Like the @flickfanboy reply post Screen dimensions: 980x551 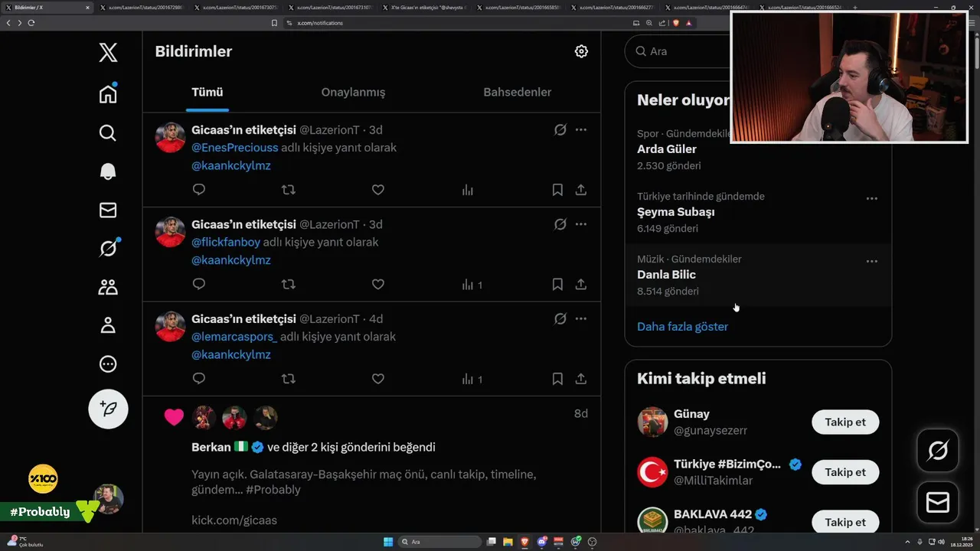(x=377, y=284)
